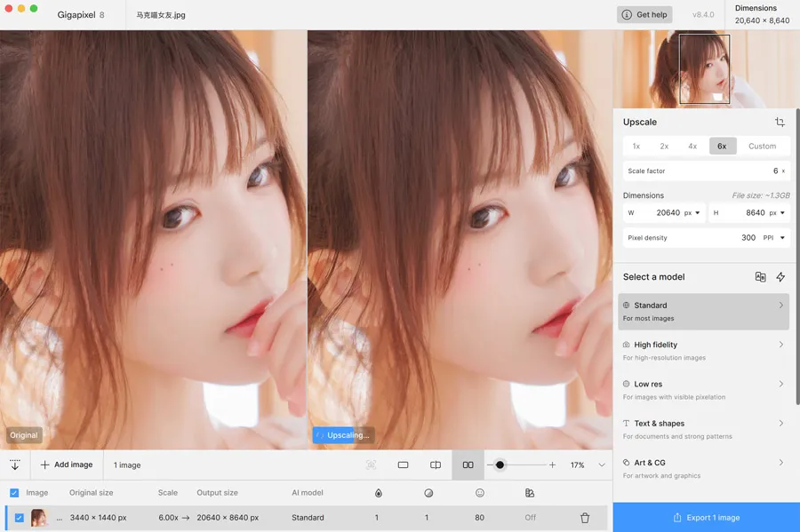Click the Get help button
Viewport: 800px width, 532px height.
point(645,15)
